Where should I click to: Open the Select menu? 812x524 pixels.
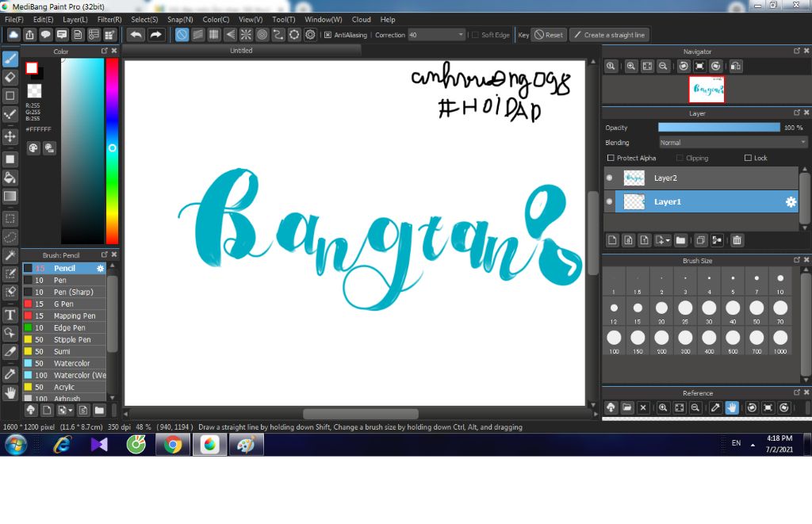tap(144, 19)
